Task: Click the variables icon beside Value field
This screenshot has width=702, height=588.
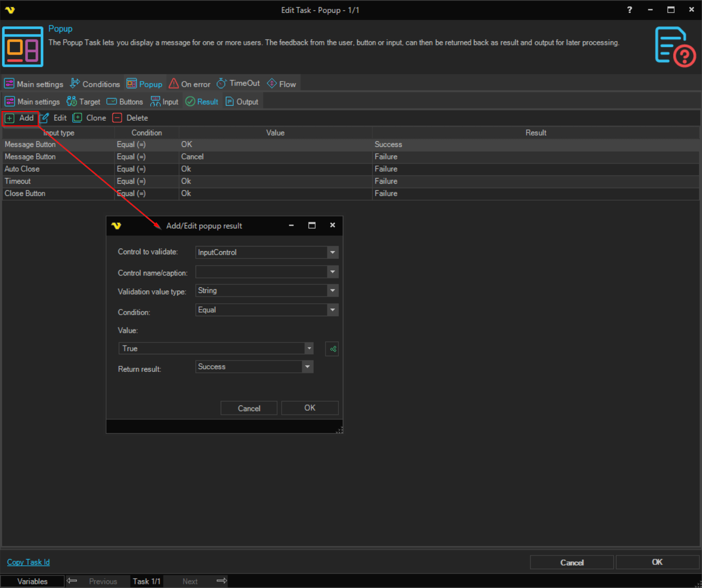Action: (x=332, y=349)
